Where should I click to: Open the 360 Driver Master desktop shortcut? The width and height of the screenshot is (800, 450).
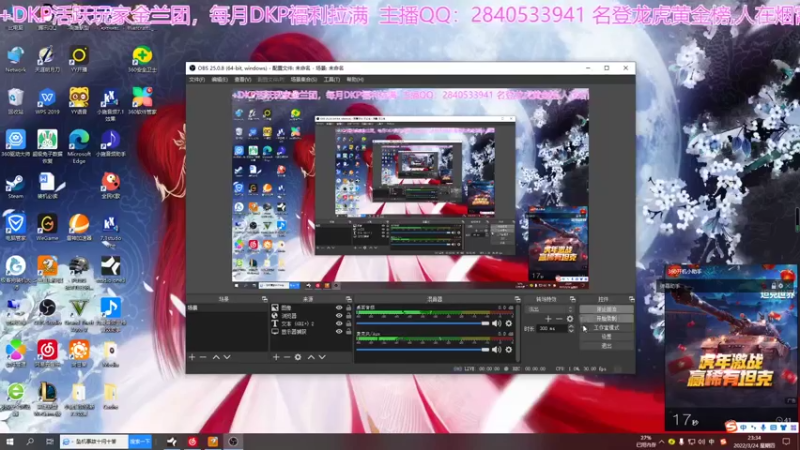point(15,143)
